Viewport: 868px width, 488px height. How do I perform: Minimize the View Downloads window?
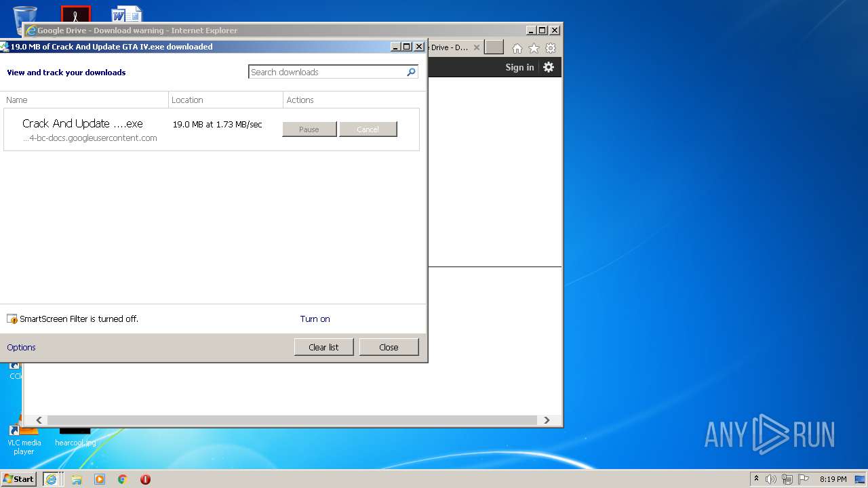[396, 47]
